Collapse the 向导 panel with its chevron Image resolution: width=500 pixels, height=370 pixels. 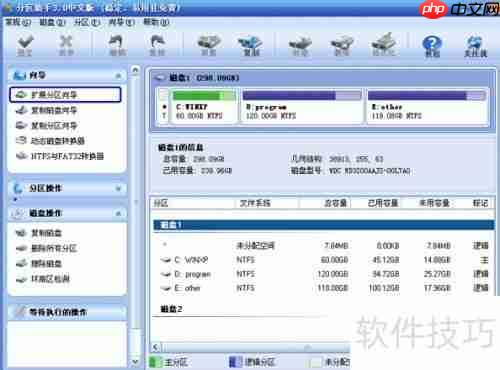118,76
